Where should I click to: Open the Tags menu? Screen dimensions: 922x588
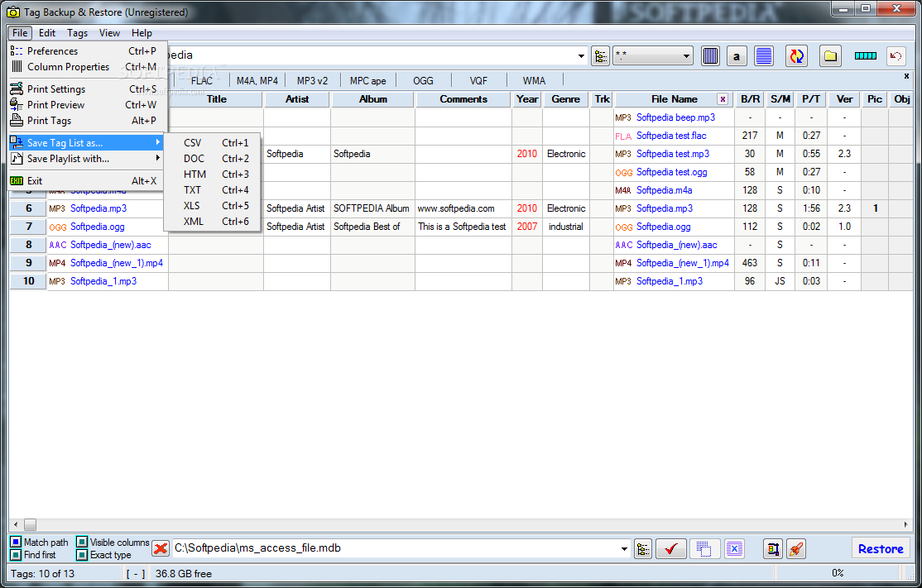(x=77, y=33)
